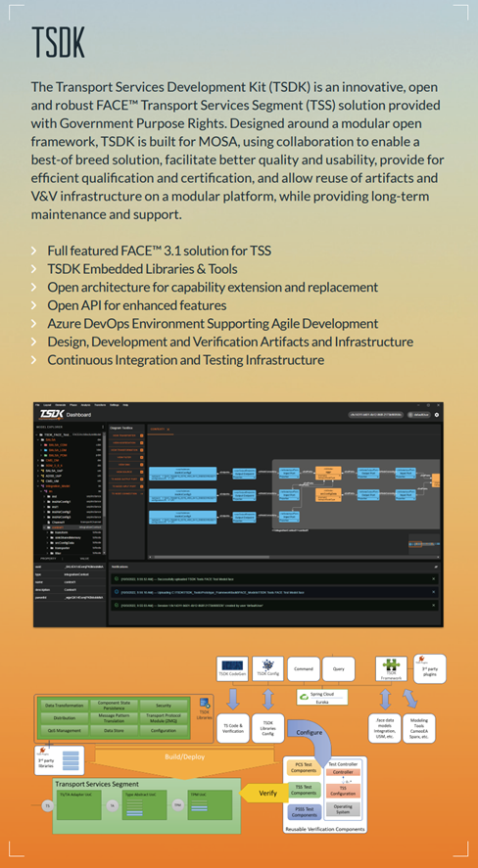Open the Generate menu

coord(60,405)
